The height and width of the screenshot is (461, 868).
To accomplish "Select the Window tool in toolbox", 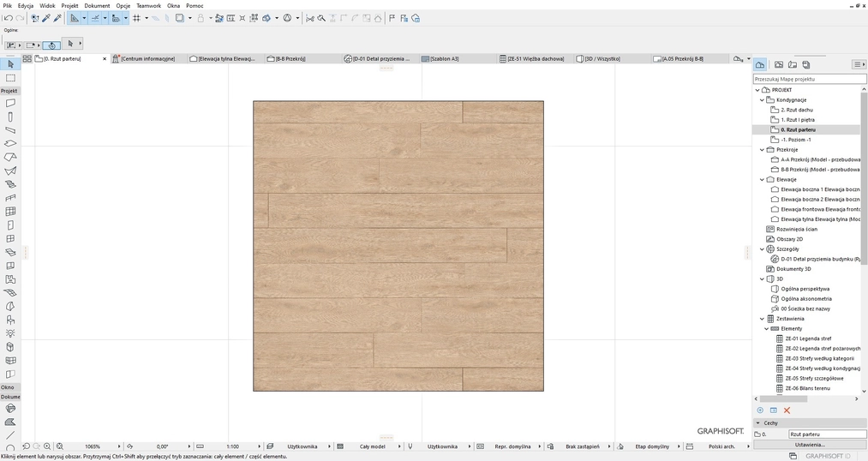I will (10, 238).
